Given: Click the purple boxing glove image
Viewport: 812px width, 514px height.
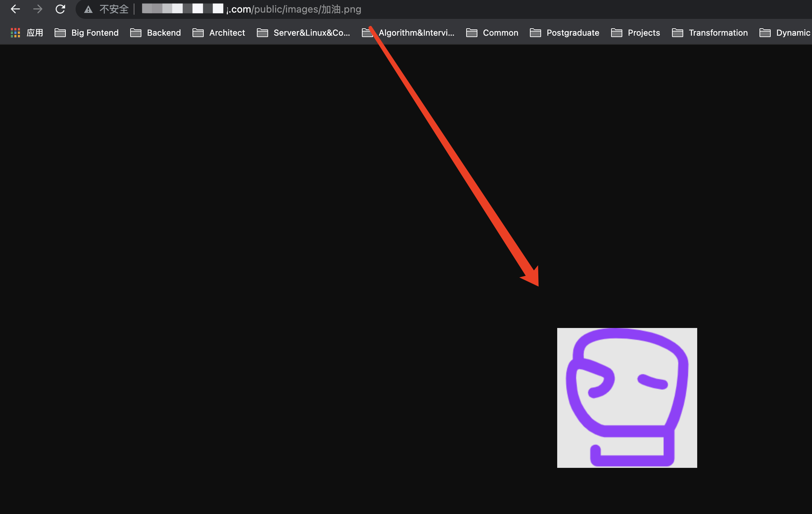Looking at the screenshot, I should click(x=627, y=398).
